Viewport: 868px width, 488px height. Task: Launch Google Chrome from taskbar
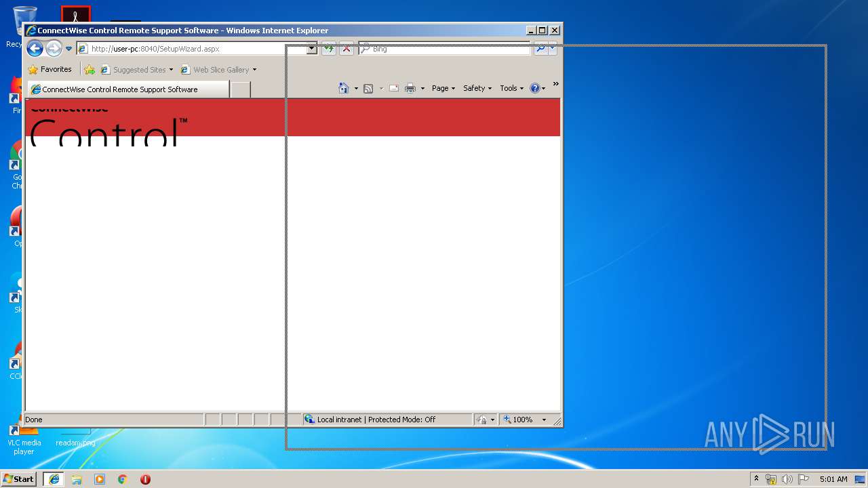click(123, 479)
